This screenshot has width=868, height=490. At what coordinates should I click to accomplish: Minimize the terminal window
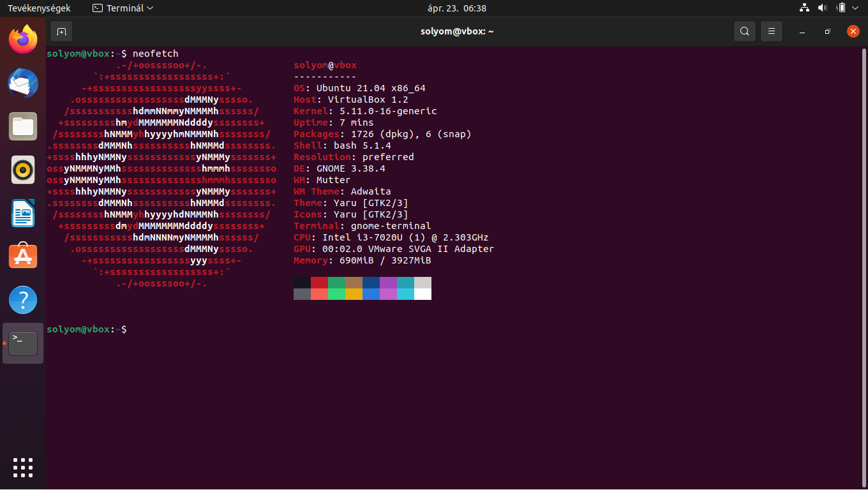coord(802,31)
